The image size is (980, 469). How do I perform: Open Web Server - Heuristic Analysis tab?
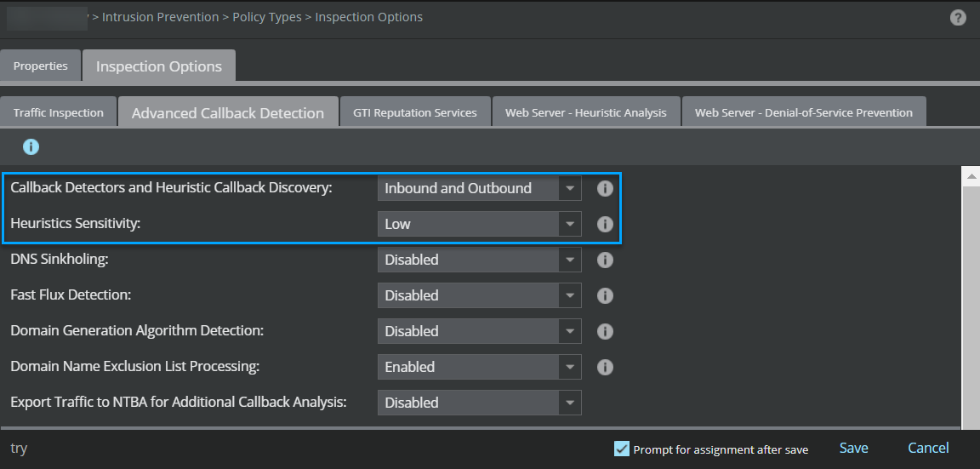(585, 112)
